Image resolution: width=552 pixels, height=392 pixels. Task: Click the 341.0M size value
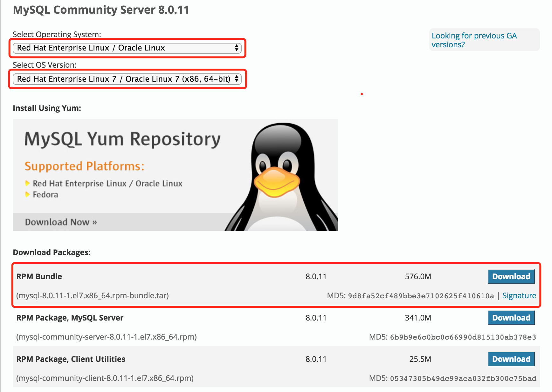pyautogui.click(x=418, y=318)
